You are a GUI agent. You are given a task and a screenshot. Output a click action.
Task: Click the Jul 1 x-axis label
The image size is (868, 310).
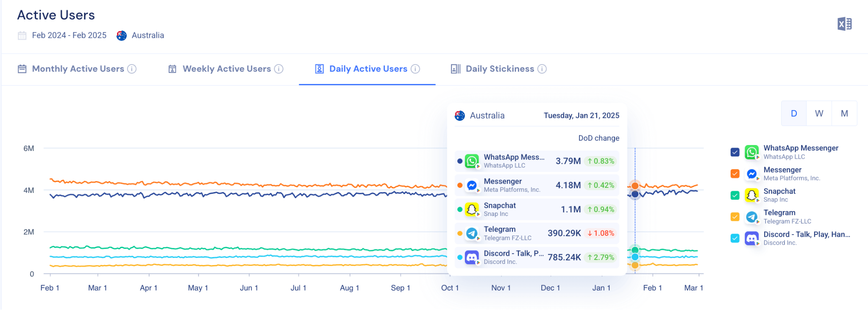tap(298, 288)
